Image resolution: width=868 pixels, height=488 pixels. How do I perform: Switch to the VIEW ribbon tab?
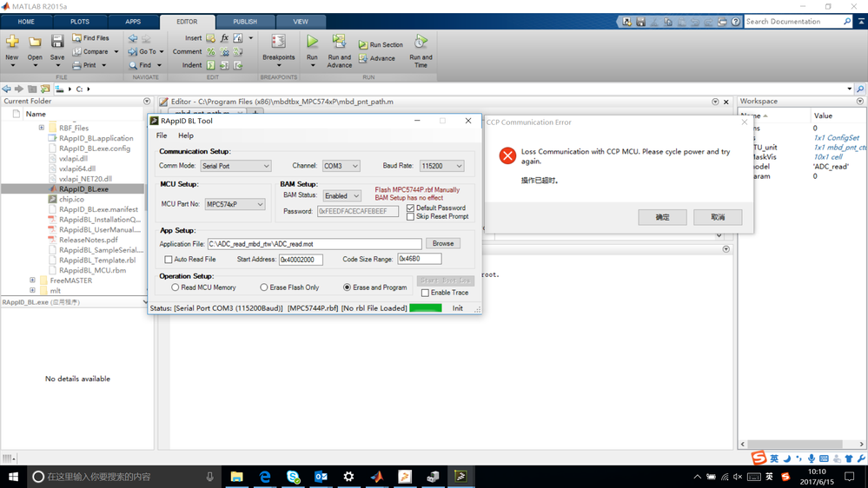pos(301,22)
